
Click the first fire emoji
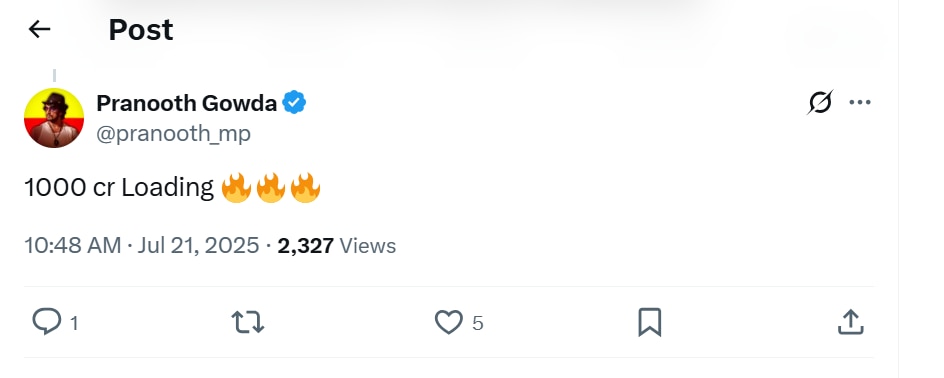point(236,188)
